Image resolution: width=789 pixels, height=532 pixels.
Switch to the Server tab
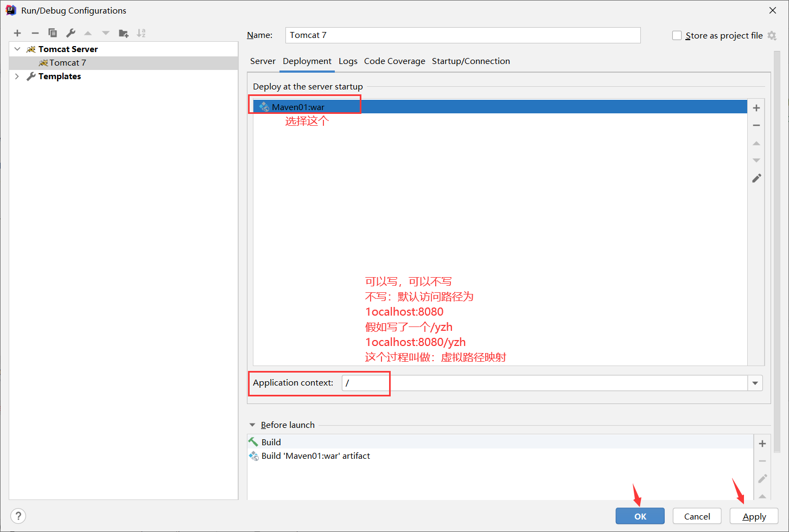(x=263, y=61)
